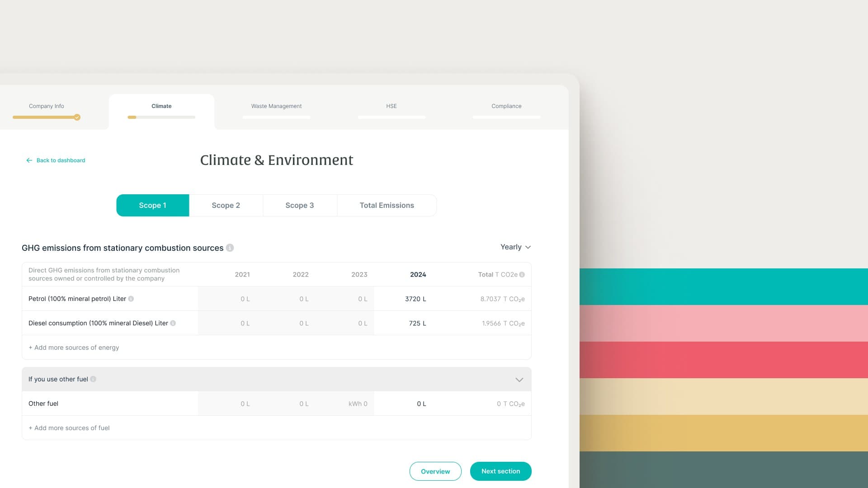Click the chevron next to Yearly

528,247
